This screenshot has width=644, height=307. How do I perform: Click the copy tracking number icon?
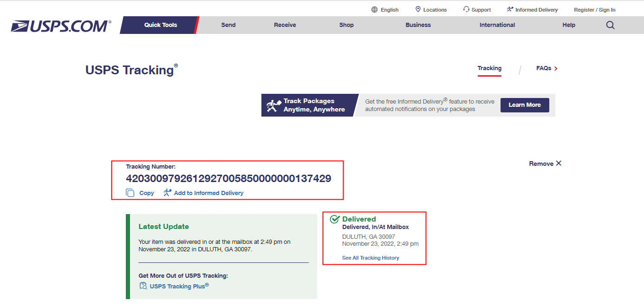pos(130,193)
